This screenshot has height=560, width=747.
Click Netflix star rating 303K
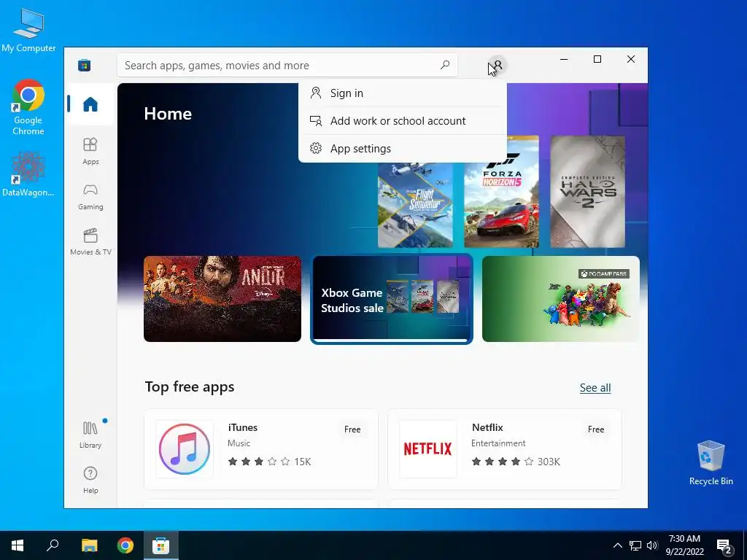tap(516, 462)
